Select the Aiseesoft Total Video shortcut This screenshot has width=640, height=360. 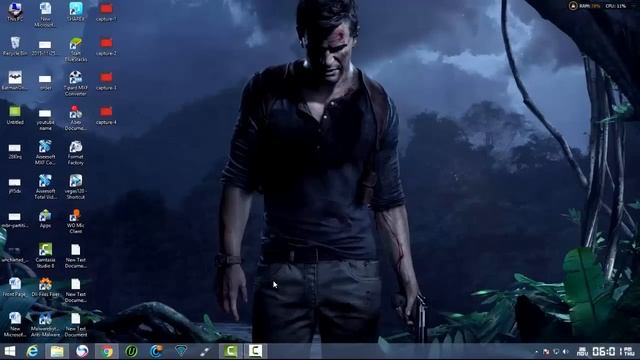click(x=45, y=187)
